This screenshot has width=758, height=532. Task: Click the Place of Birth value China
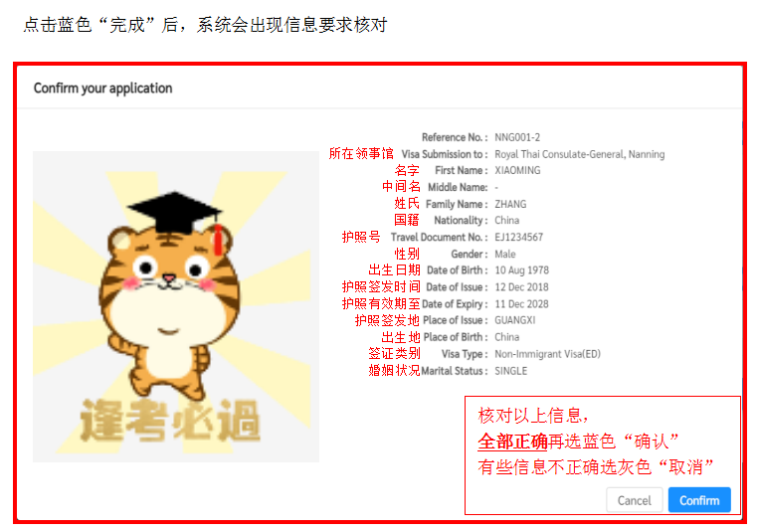pos(506,337)
